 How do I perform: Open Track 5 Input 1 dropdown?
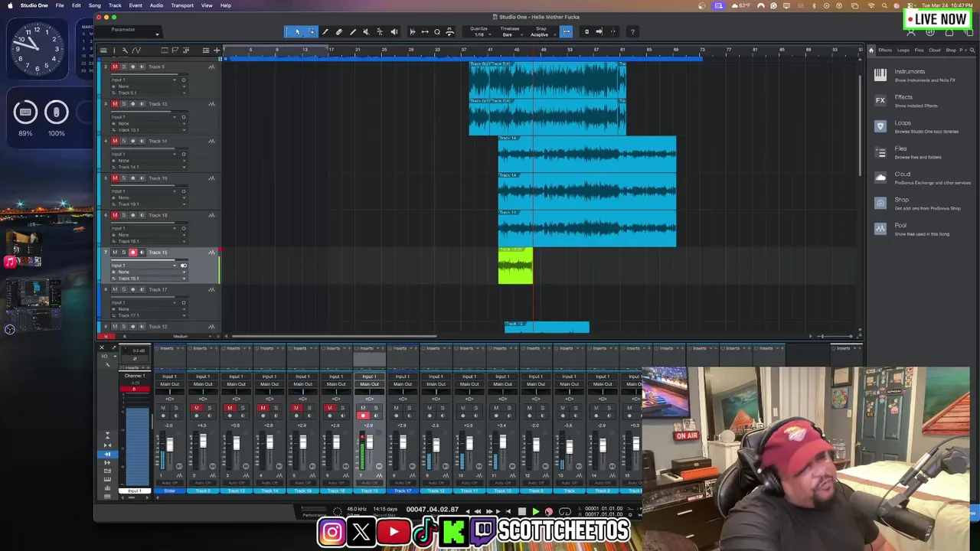(147, 80)
